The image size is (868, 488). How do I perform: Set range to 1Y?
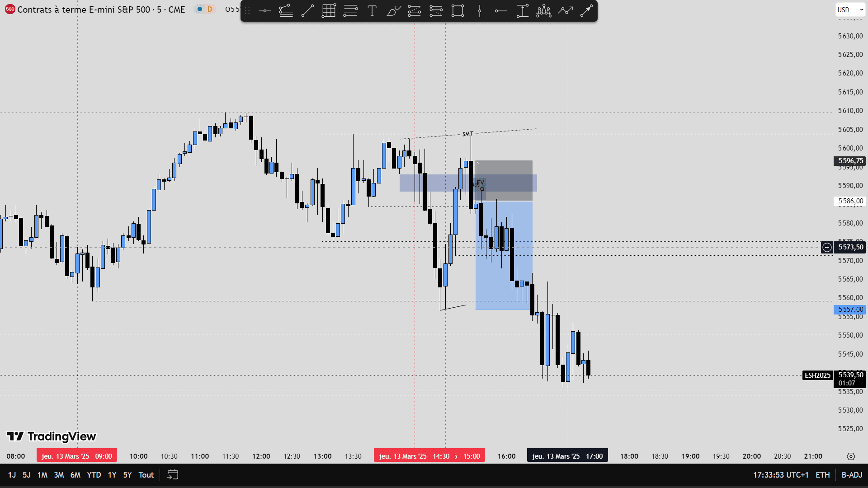pos(112,475)
